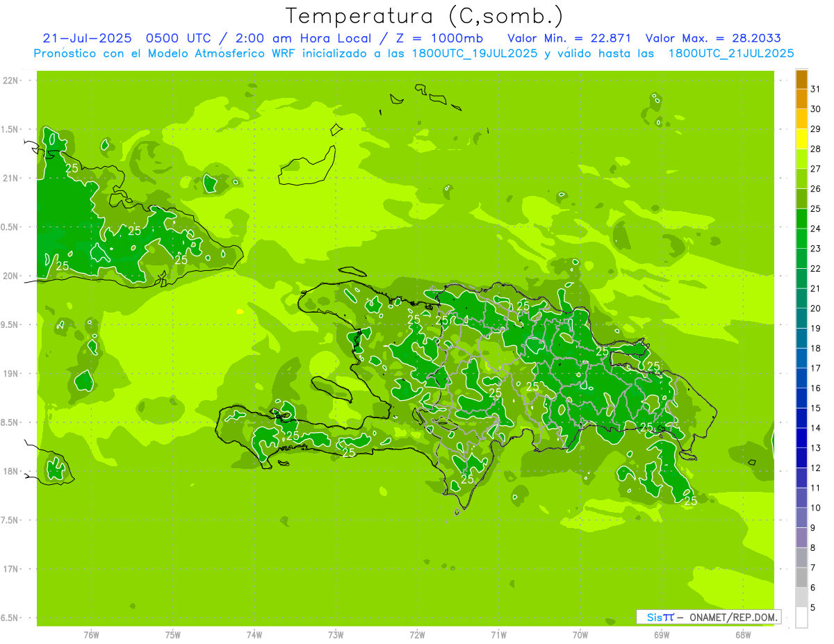Click the '74W' longitude axis label
Screen dimensions: 834x644
point(254,634)
